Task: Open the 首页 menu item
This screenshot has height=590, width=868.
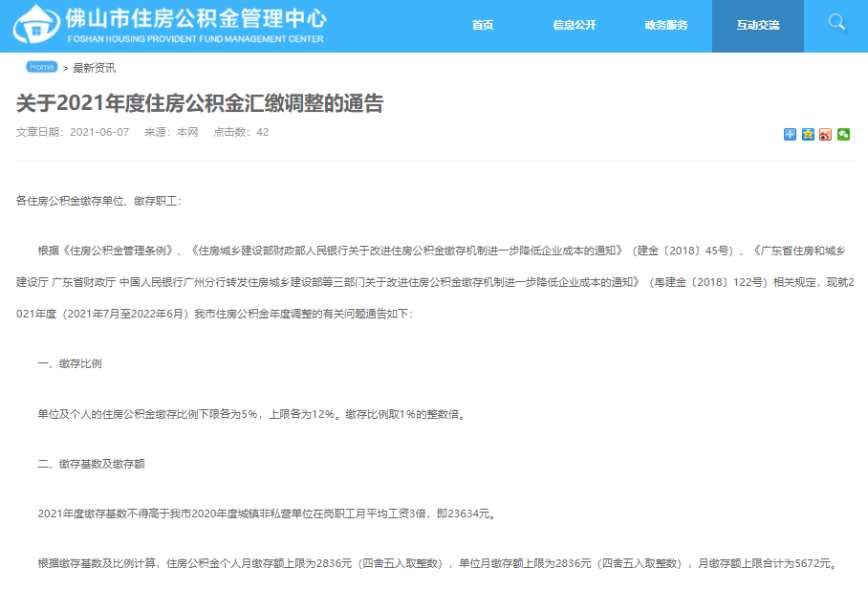Action: click(482, 25)
